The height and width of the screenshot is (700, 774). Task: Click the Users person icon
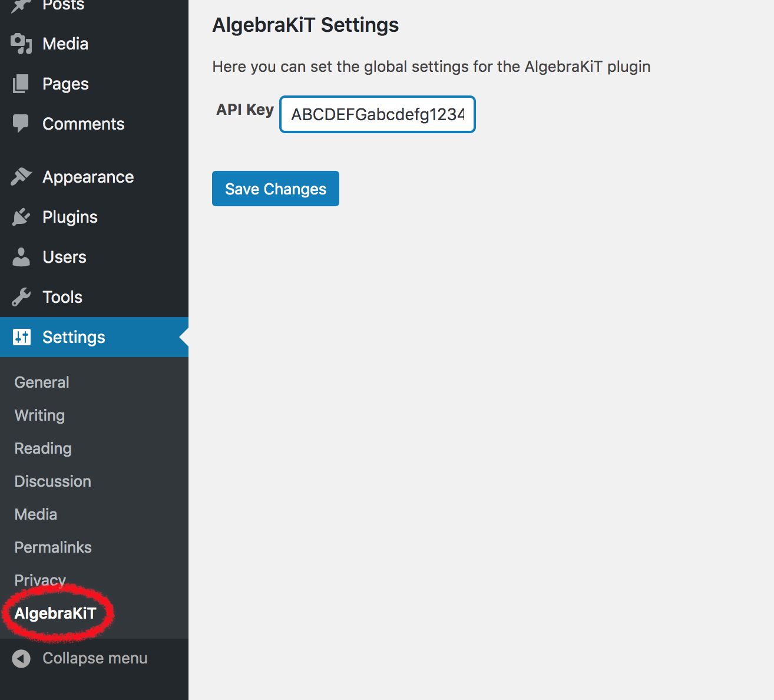pos(21,256)
